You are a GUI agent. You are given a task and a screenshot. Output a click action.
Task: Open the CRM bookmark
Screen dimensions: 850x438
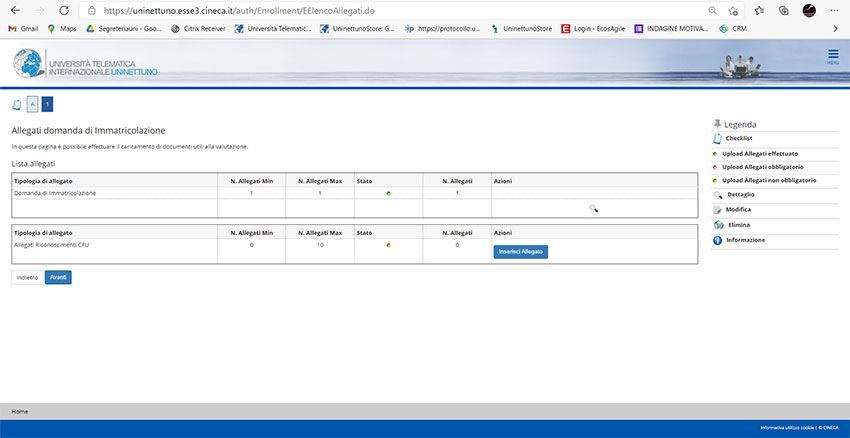coord(732,28)
